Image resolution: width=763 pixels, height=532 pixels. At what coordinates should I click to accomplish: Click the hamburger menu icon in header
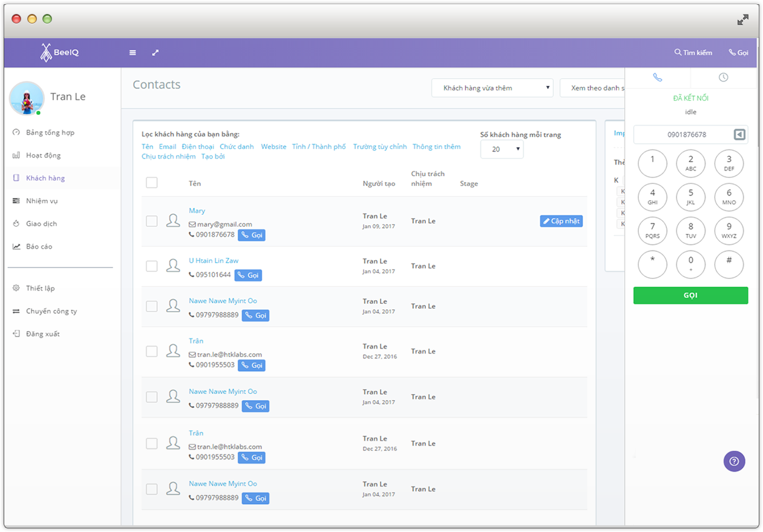pos(133,53)
